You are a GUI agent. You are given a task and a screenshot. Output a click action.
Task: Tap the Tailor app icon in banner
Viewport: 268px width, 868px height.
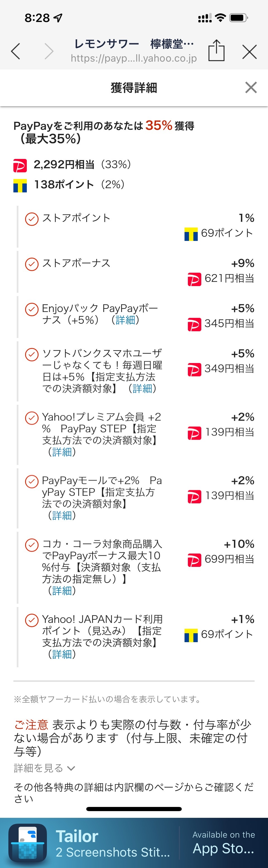28,843
